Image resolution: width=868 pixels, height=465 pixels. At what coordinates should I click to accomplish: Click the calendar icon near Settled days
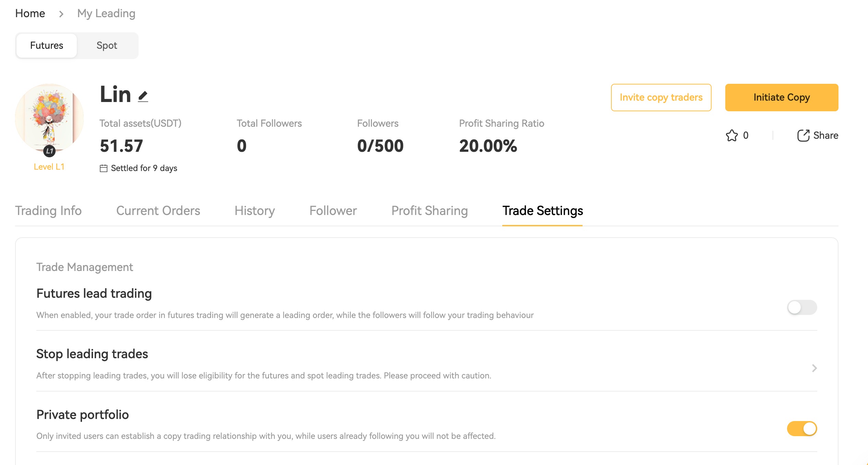[x=104, y=168]
